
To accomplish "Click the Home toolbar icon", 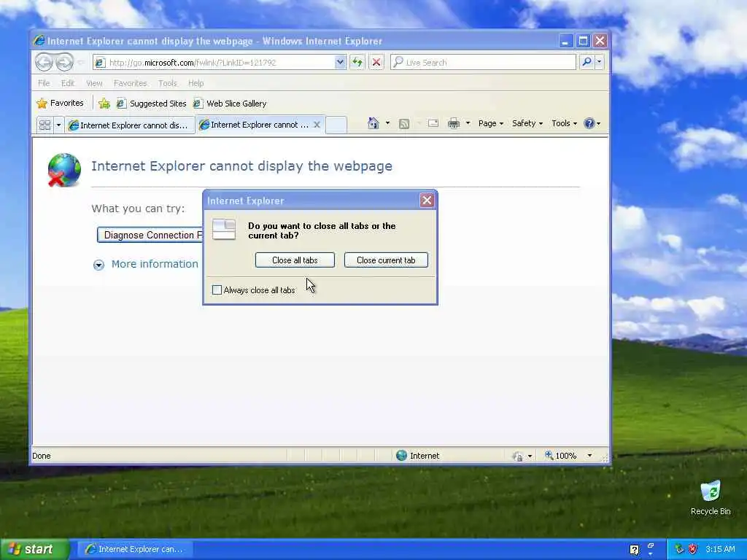I will [373, 123].
